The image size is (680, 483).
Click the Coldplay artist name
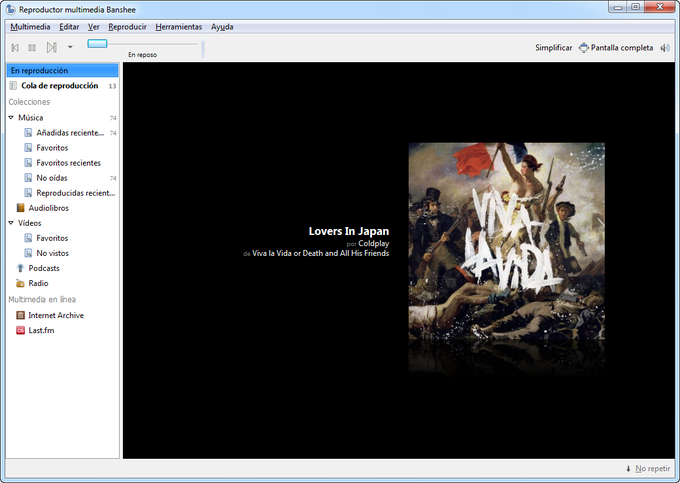373,244
